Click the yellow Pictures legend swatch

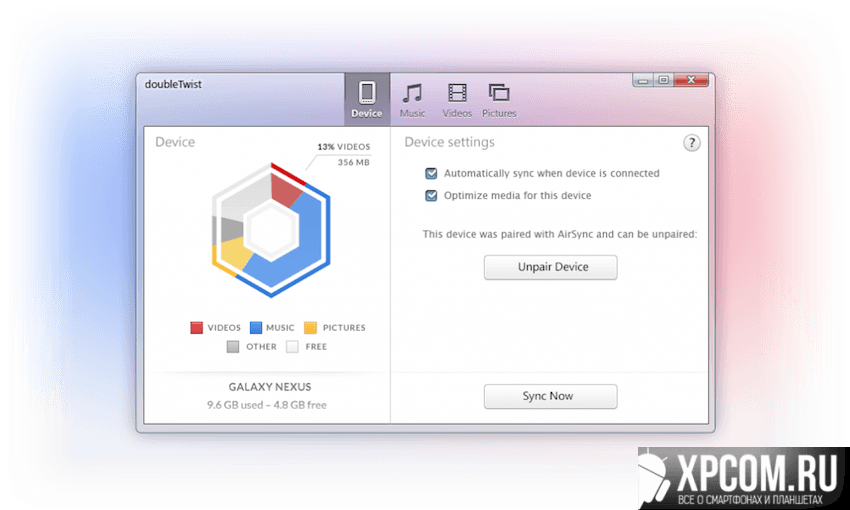click(311, 328)
